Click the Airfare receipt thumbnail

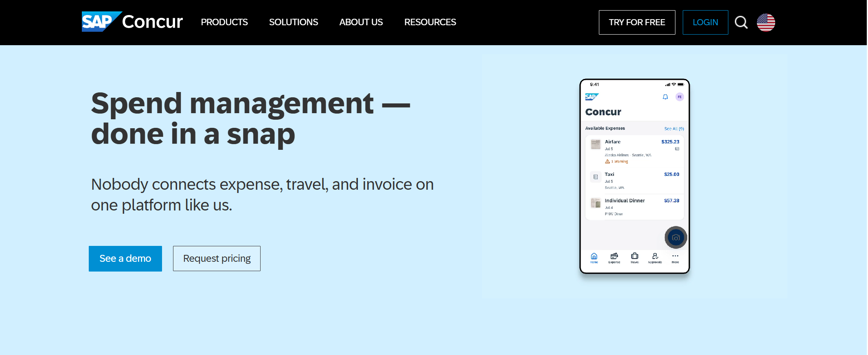(596, 144)
